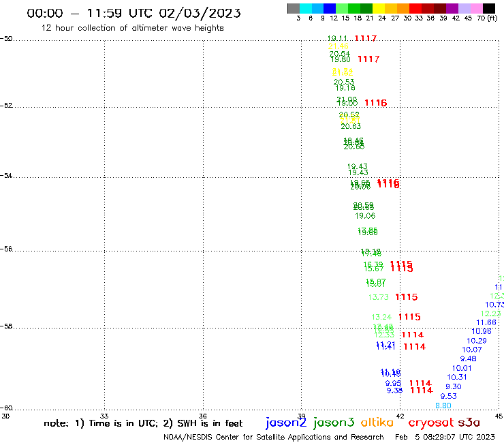
Task: Click the red 1114 time beside 9.38
Action: 422,391
